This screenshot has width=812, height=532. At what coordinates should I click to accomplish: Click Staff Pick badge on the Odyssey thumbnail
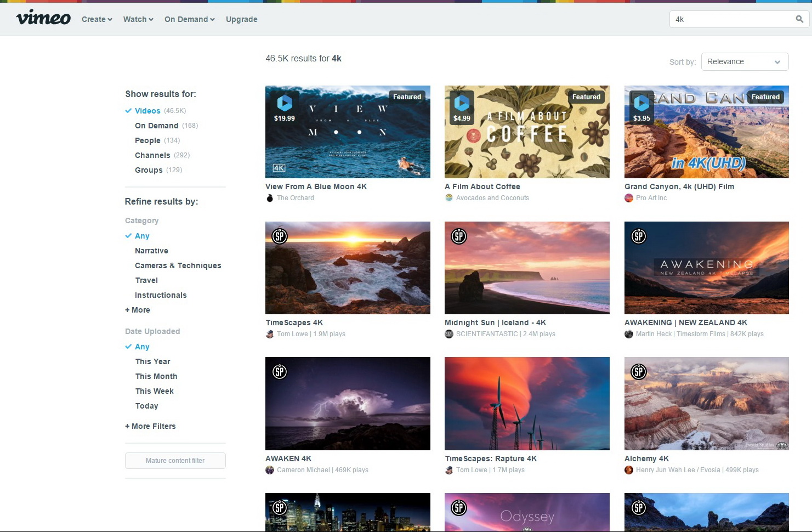[x=459, y=508]
